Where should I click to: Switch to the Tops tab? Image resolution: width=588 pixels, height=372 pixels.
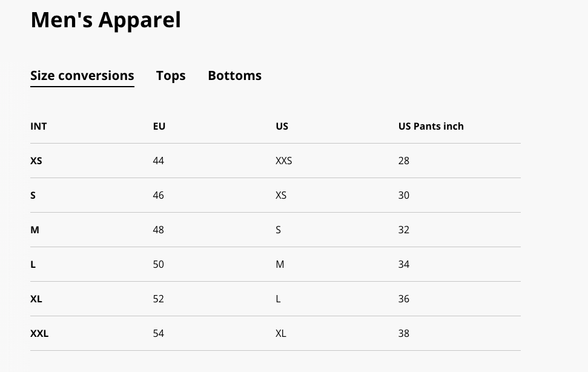coord(171,76)
